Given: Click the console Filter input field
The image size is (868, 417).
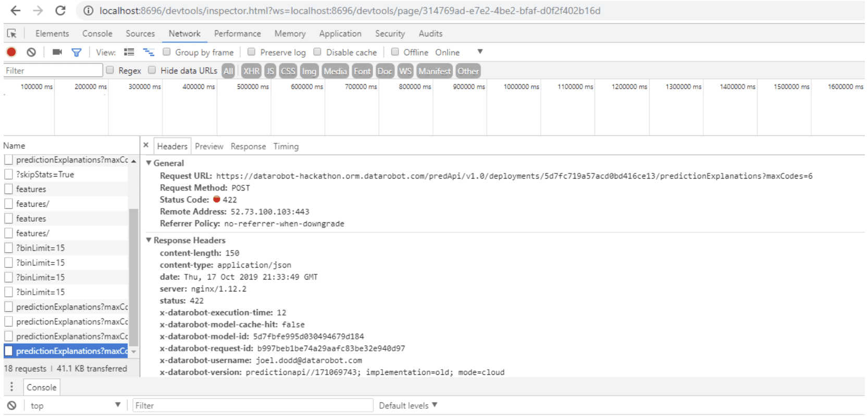Looking at the screenshot, I should [253, 405].
